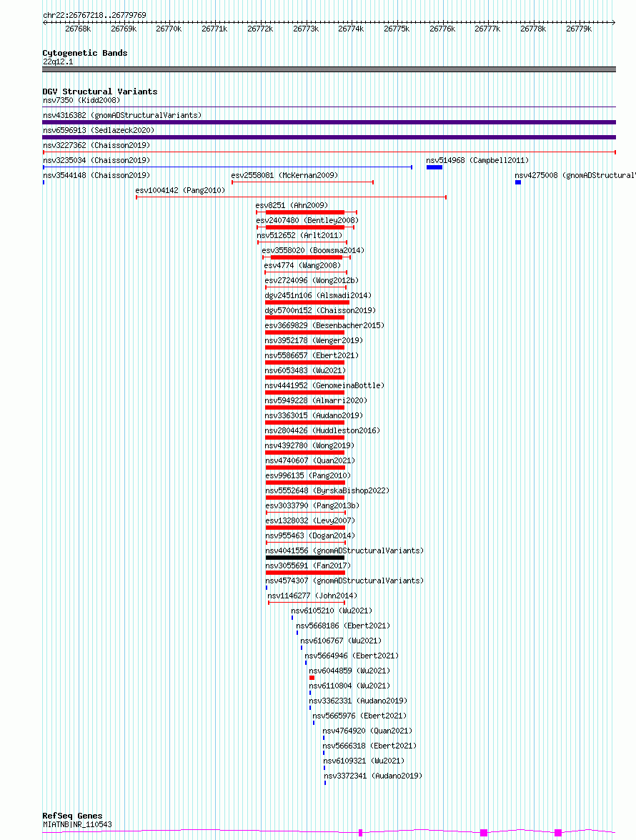This screenshot has height=840, width=636.
Task: Open nsv5552648 (ByrskaBishop2022) variant
Action: point(327,490)
